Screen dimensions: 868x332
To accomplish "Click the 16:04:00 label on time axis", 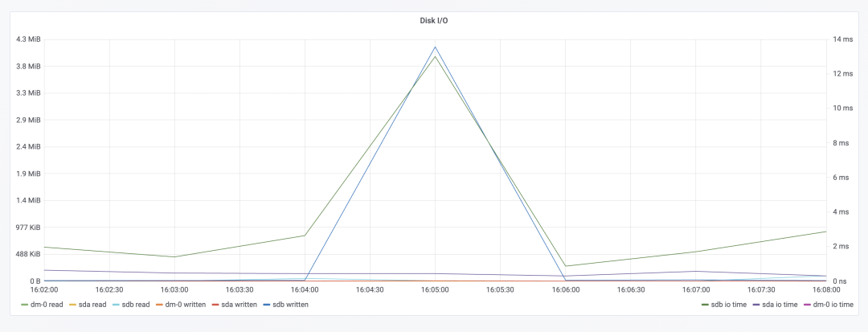I will click(305, 289).
